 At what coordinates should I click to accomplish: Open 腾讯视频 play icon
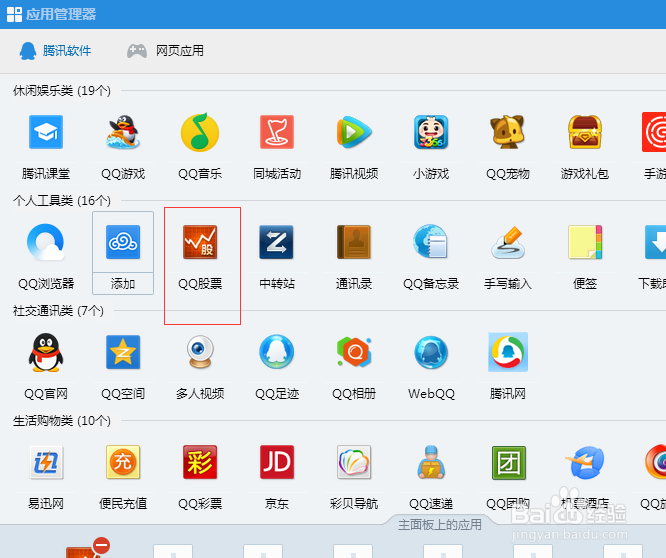point(354,132)
